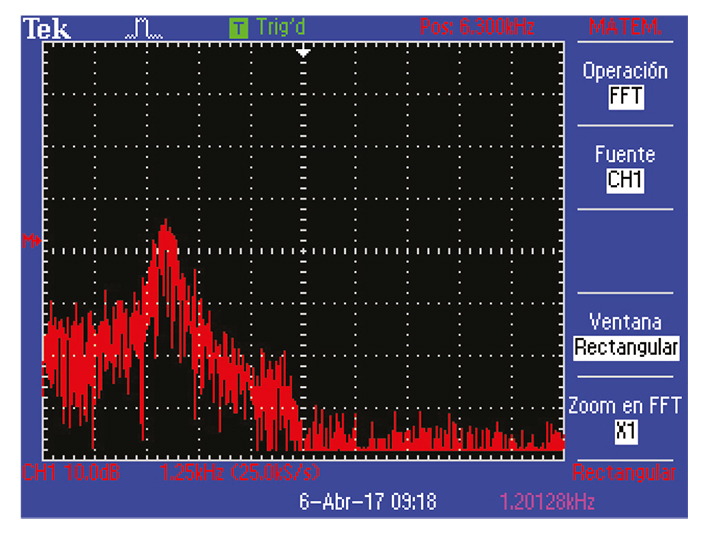Image resolution: width=709 pixels, height=535 pixels.
Task: Click the white position arrow atop grid
Action: pyautogui.click(x=304, y=50)
